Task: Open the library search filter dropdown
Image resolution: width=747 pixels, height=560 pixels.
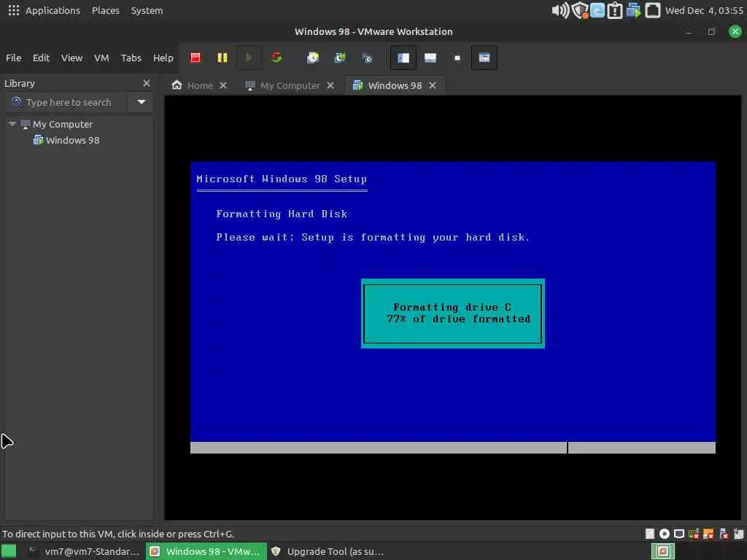Action: [141, 102]
